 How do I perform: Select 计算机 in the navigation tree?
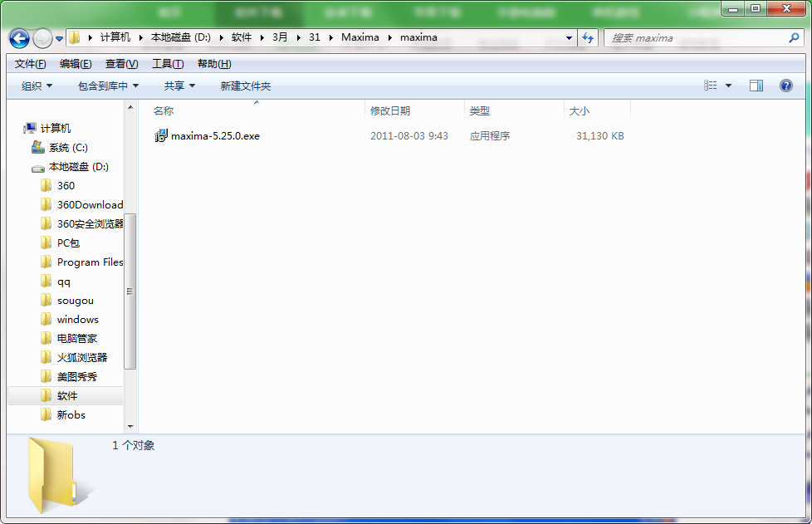tap(56, 128)
